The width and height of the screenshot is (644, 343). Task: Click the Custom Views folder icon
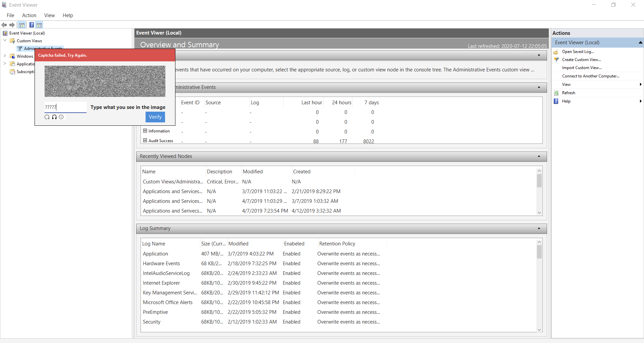[12, 41]
